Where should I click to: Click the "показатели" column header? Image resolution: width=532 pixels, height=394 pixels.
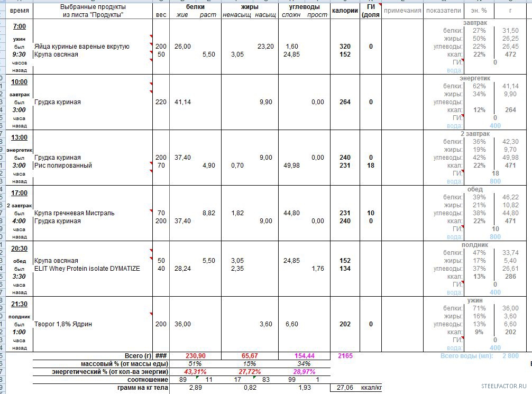coord(443,11)
